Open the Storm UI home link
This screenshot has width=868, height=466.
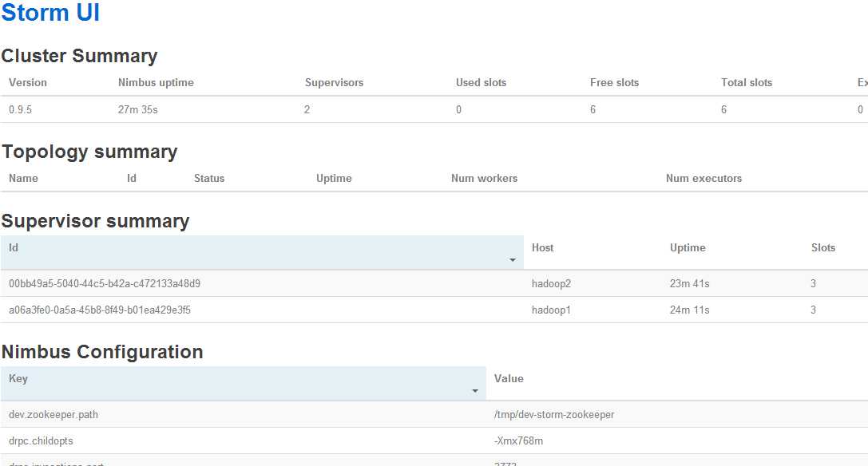[x=50, y=12]
